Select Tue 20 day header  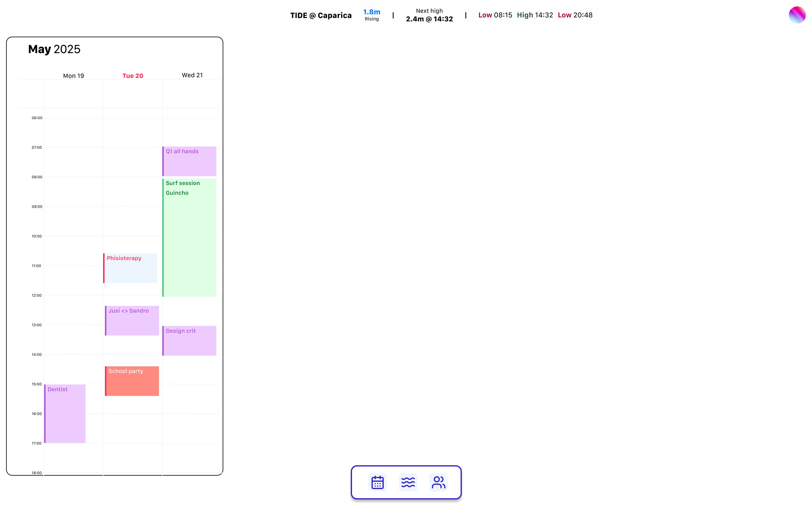[133, 76]
